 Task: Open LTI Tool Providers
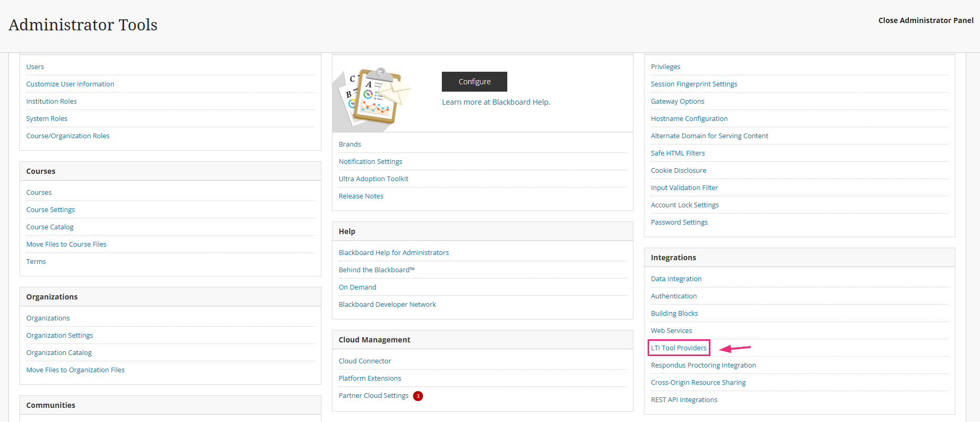(678, 348)
